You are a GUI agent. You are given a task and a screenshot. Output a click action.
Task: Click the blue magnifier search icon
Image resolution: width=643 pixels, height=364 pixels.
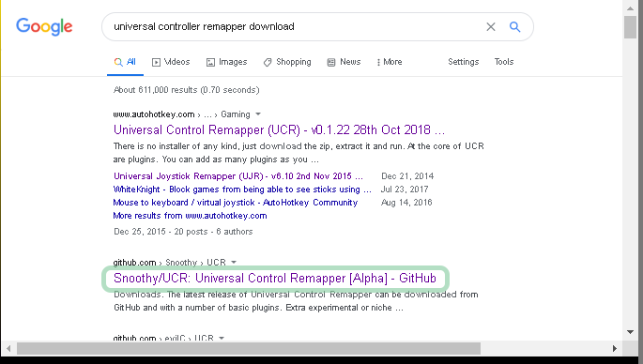point(515,26)
